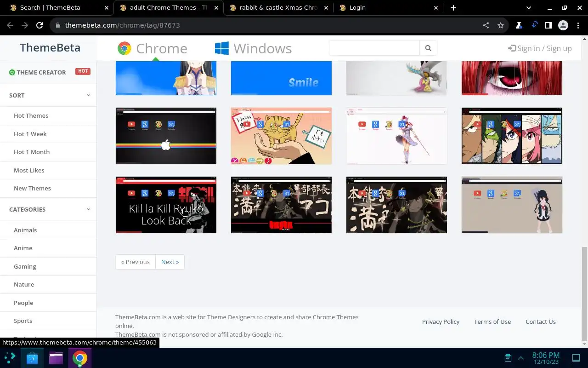Open Chrome's three-dot menu
The width and height of the screenshot is (588, 368).
(x=578, y=25)
